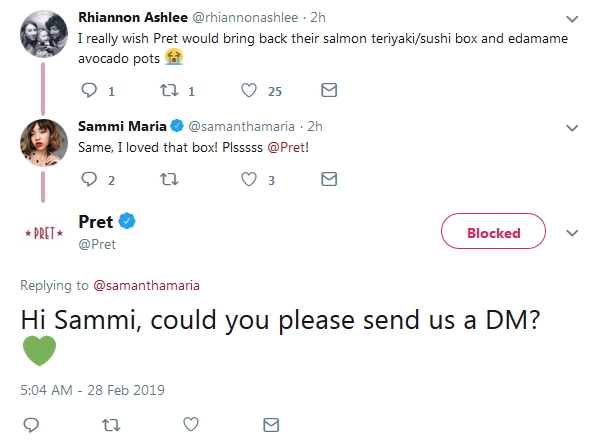Open more options for Rhiannon's tweet
The width and height of the screenshot is (609, 441).
[572, 19]
